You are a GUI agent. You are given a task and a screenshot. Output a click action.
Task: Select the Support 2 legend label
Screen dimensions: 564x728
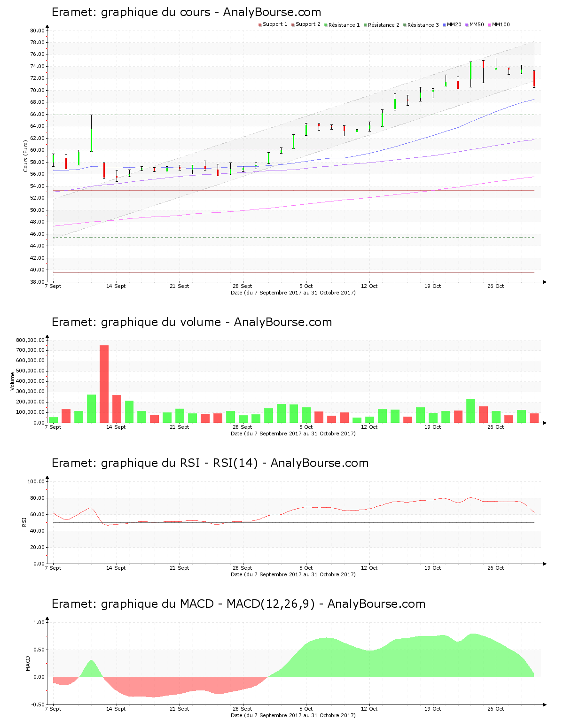(x=308, y=24)
